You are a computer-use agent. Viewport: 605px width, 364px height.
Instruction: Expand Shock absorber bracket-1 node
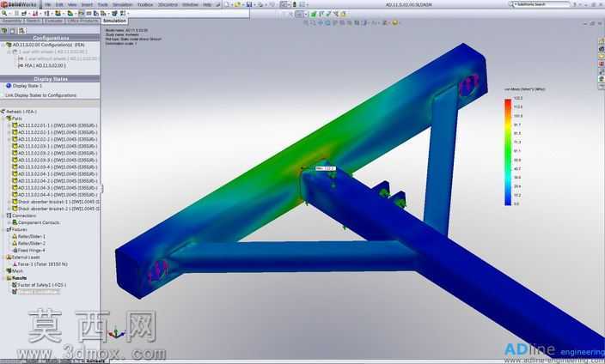click(9, 202)
